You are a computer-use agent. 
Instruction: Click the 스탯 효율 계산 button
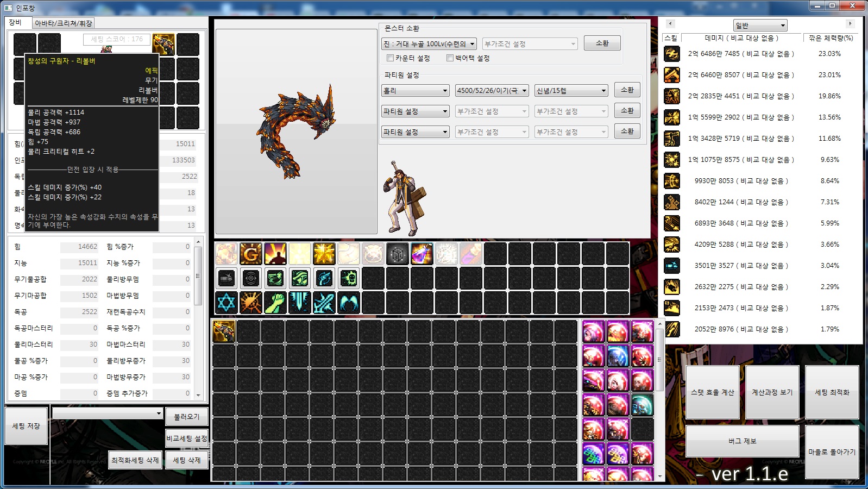click(x=713, y=392)
